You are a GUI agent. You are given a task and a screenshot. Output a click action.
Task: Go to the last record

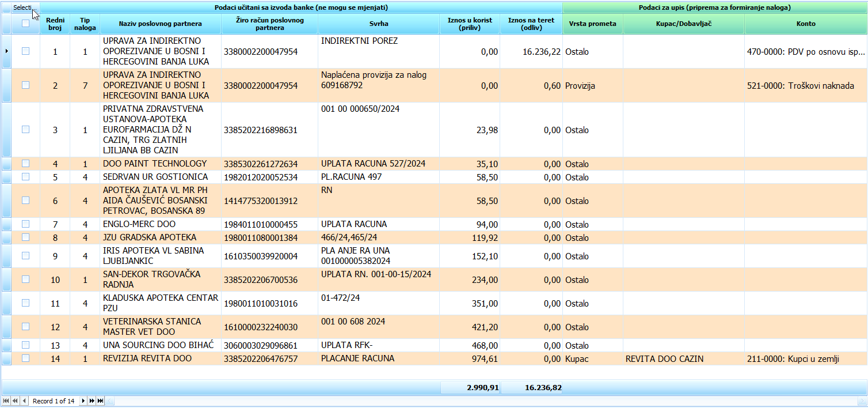pyautogui.click(x=100, y=401)
